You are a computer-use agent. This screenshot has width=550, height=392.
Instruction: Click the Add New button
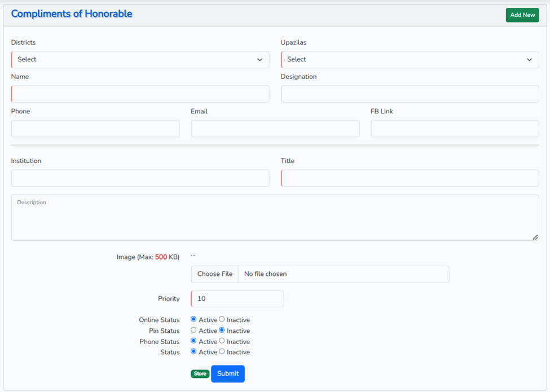point(522,15)
